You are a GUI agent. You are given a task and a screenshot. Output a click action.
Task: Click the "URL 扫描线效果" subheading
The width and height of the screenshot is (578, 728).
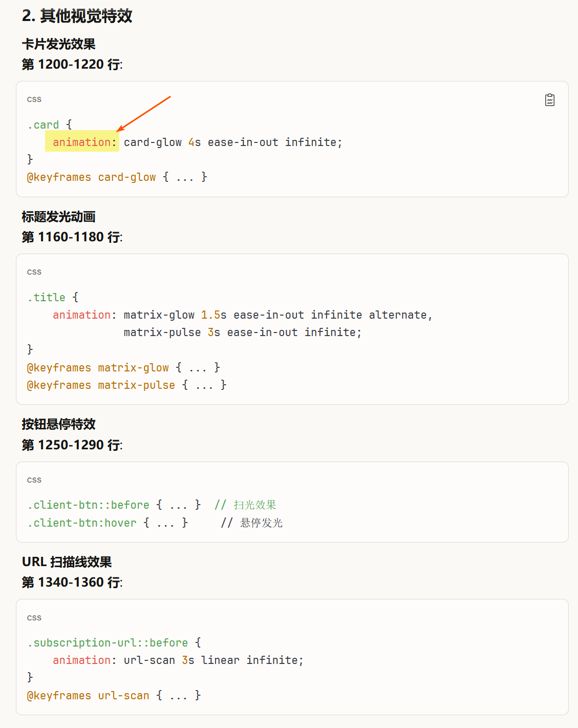[x=67, y=562]
